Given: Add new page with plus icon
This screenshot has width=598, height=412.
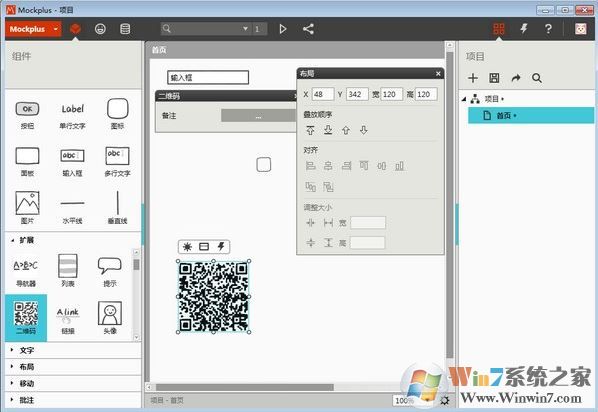Looking at the screenshot, I should point(473,78).
